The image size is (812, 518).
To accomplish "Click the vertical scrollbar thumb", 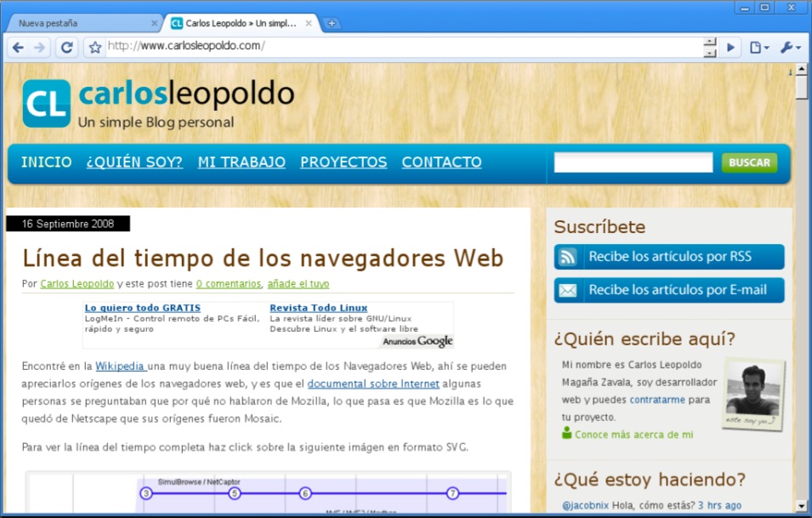I will (x=802, y=87).
